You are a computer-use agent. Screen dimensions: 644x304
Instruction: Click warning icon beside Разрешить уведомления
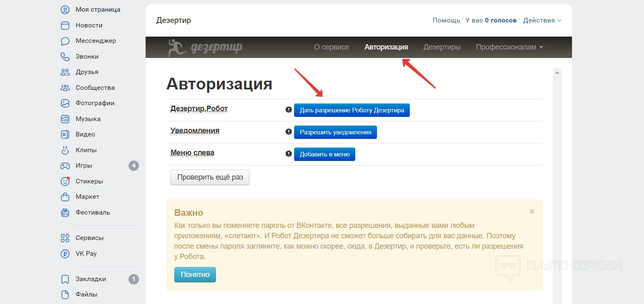tap(288, 132)
